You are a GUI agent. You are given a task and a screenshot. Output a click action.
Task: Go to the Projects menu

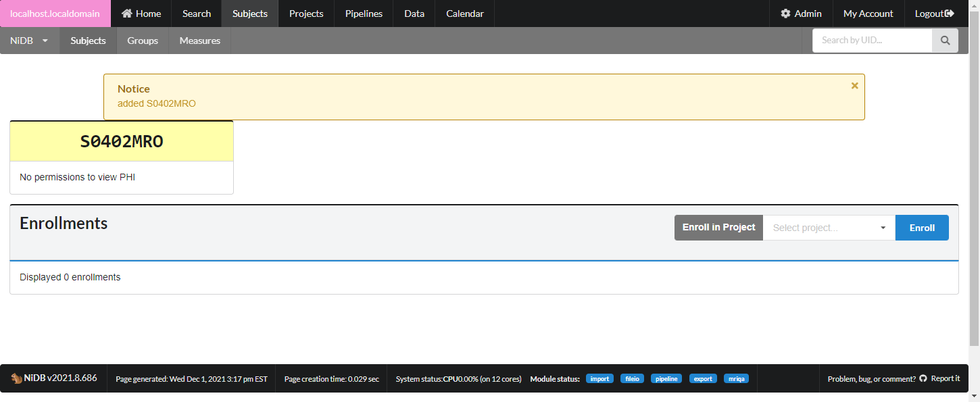(x=306, y=14)
